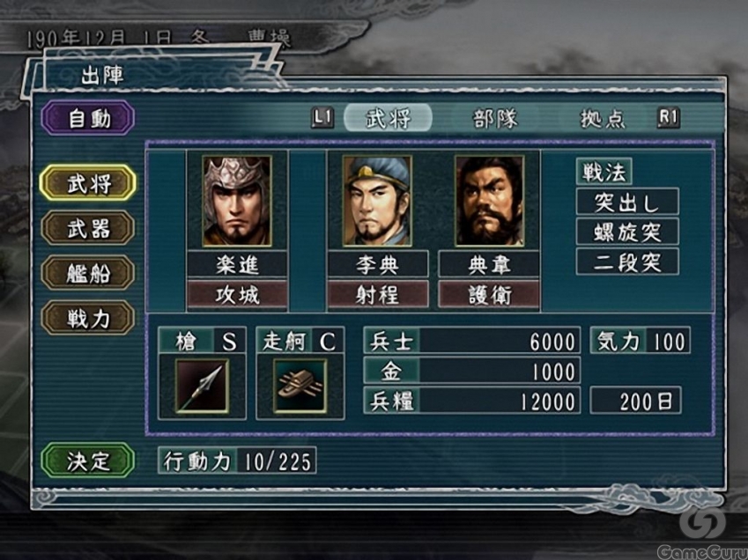This screenshot has width=748, height=560.
Task: Select the 李典 officer portrait
Action: coord(377,201)
